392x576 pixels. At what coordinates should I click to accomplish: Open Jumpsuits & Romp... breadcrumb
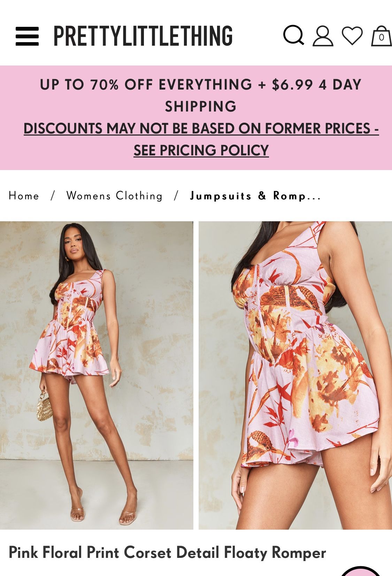255,196
